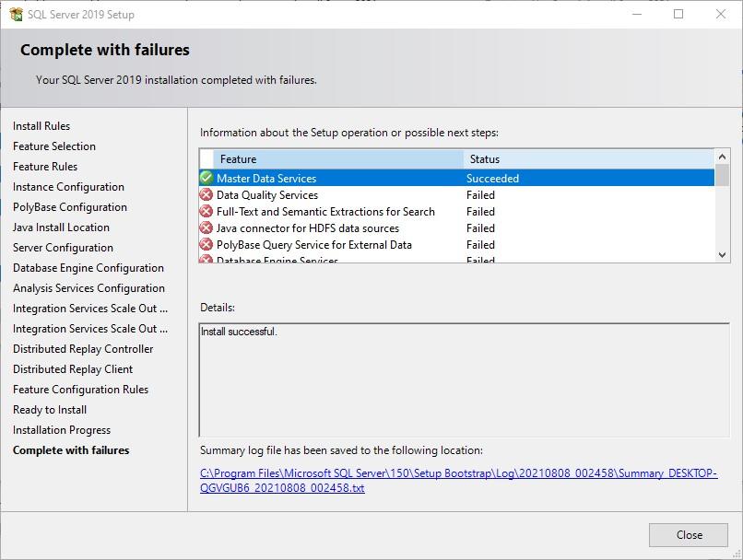
Task: Maximize the SQL Server Setup window
Action: 678,14
